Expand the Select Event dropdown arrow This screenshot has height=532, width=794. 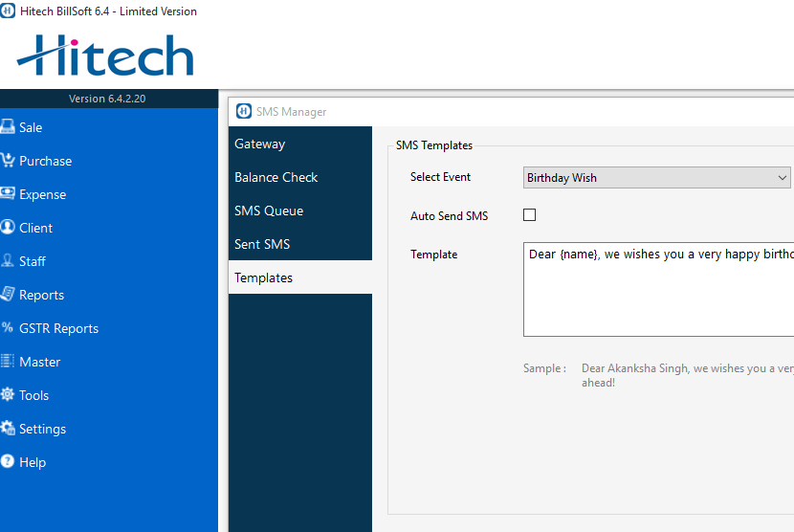point(782,178)
